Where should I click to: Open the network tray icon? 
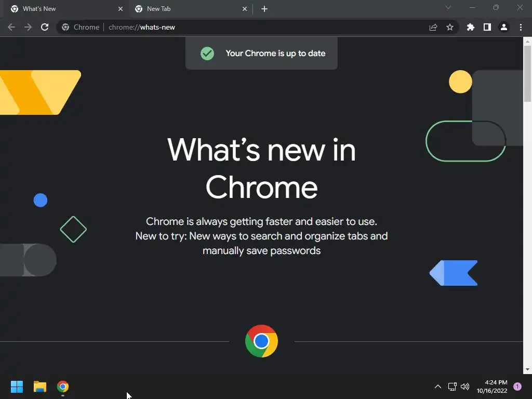[x=453, y=387]
